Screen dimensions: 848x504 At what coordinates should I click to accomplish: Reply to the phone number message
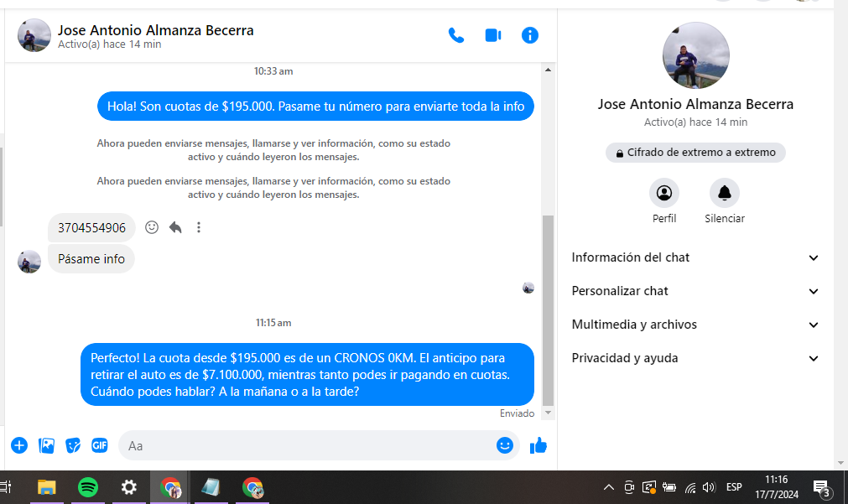[175, 227]
